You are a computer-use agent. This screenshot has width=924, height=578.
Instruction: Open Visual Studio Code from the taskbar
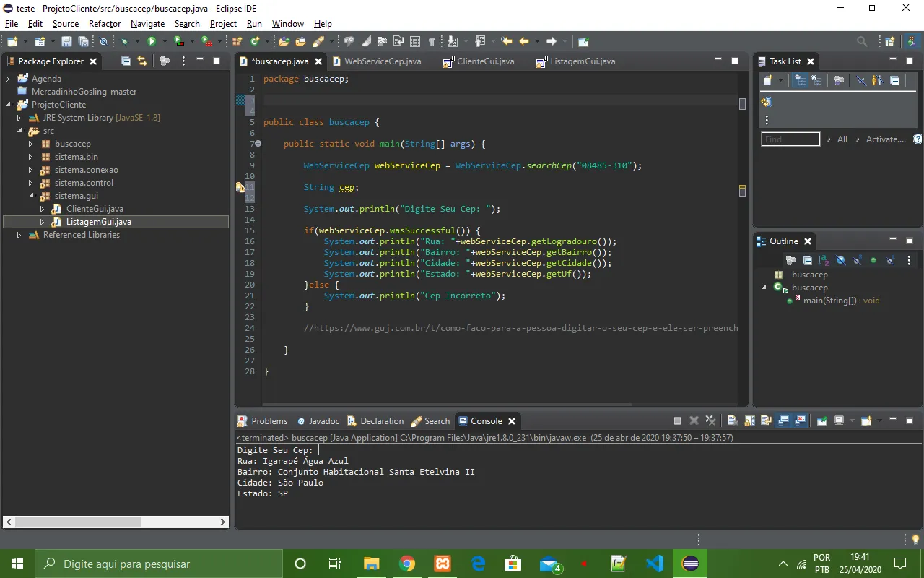[x=655, y=564]
